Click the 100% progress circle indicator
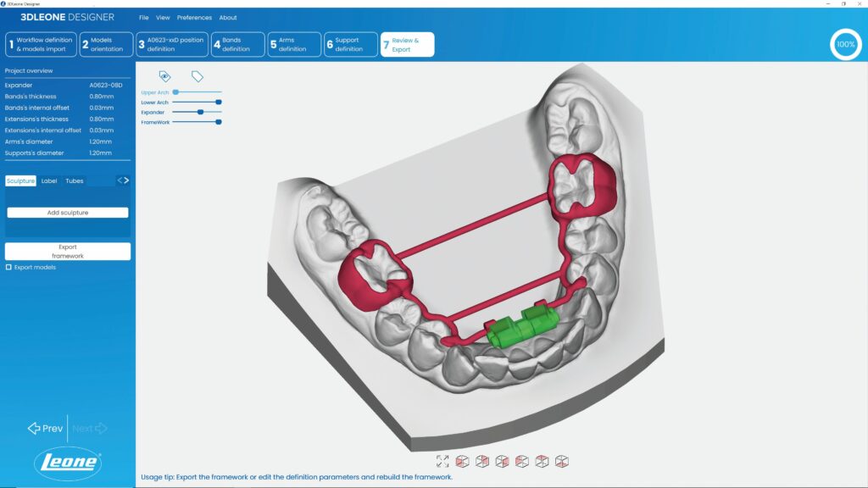The height and width of the screenshot is (488, 868). coord(845,44)
